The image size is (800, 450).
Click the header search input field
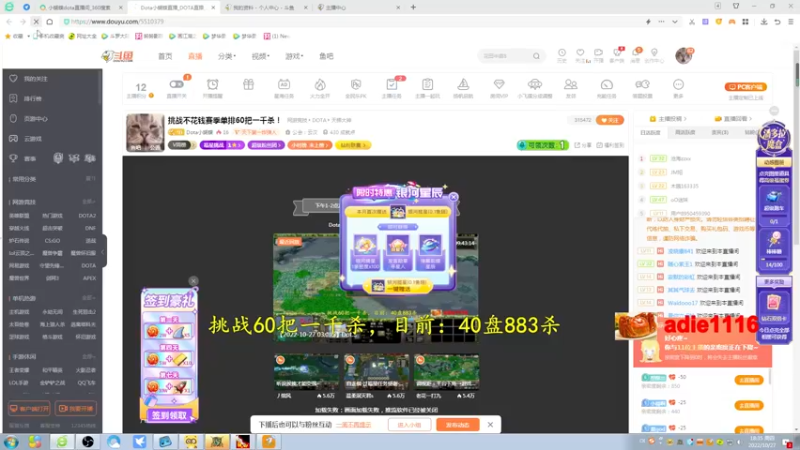click(x=505, y=56)
